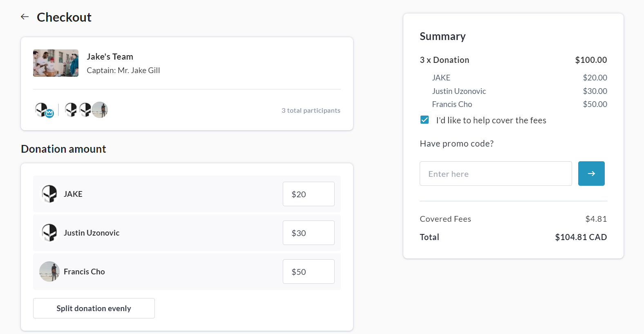Focus the promo code Enter here field

[495, 174]
